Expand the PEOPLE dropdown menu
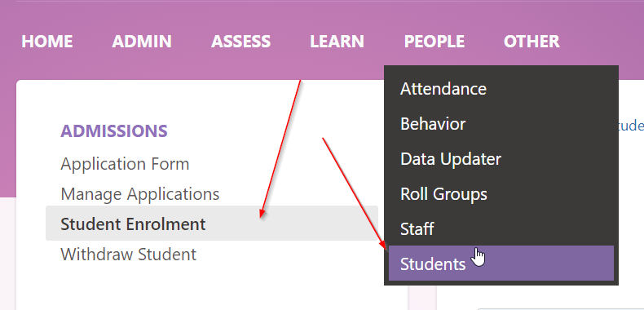The width and height of the screenshot is (644, 310). [x=434, y=42]
